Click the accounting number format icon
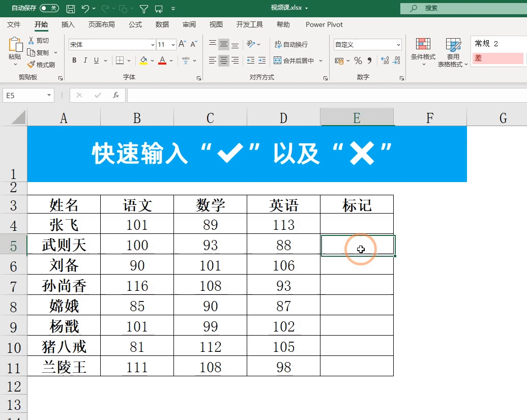The width and height of the screenshot is (527, 420). [x=339, y=61]
